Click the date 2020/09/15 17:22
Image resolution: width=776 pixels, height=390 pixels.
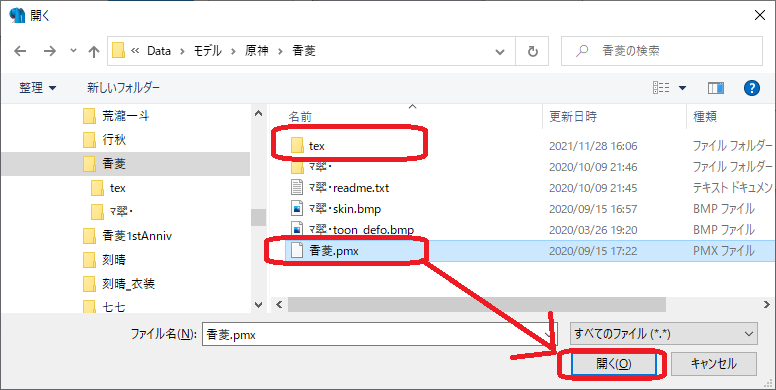(593, 251)
